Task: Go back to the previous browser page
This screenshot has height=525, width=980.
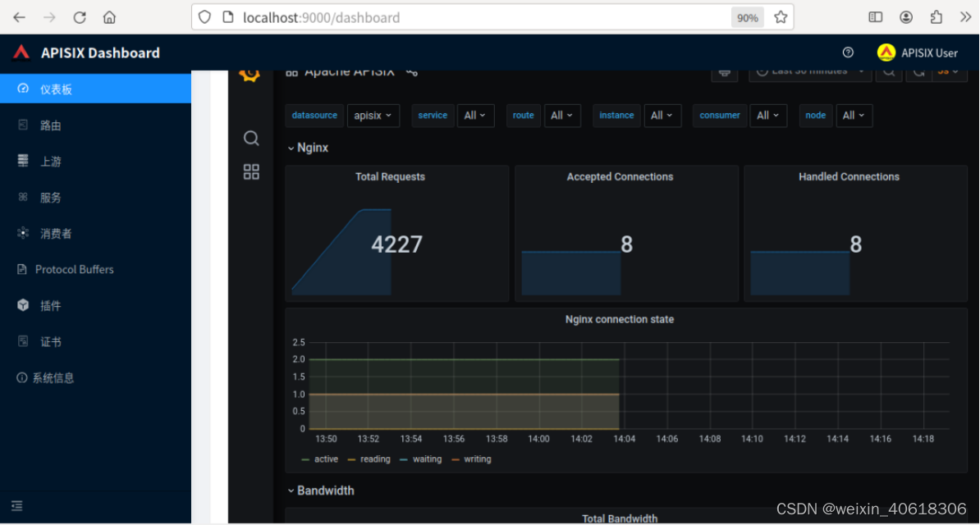Action: [x=20, y=17]
